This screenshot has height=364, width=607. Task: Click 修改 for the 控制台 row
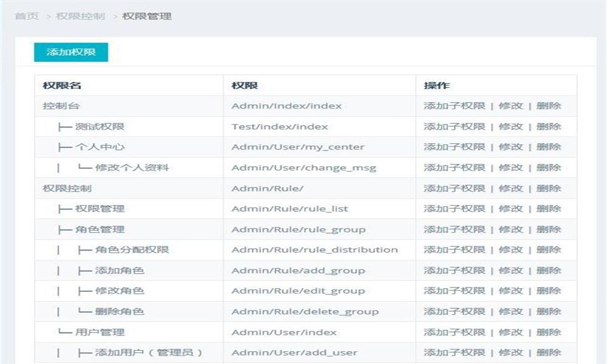(510, 106)
